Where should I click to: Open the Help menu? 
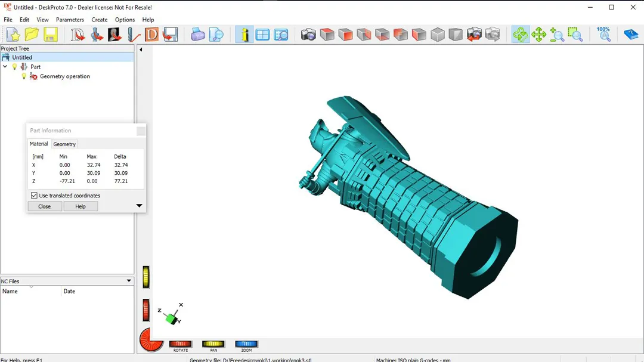(148, 19)
